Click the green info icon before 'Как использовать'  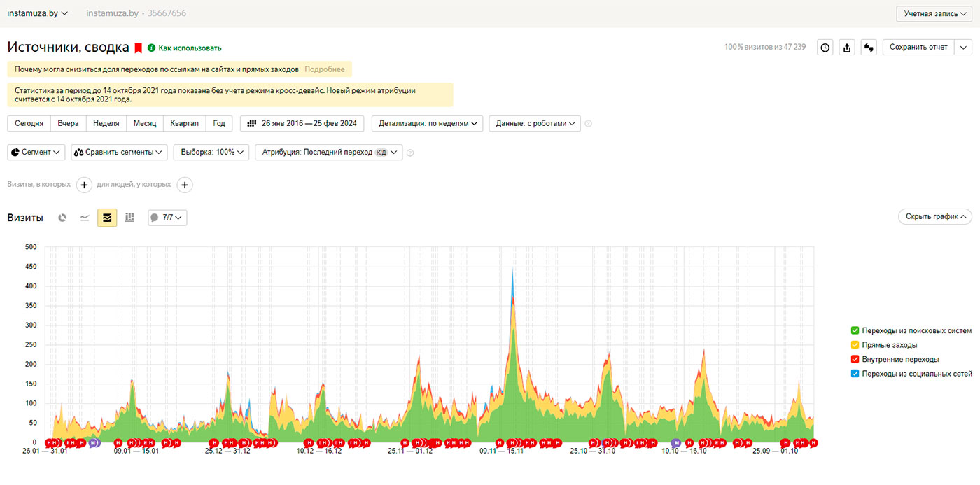(x=151, y=48)
